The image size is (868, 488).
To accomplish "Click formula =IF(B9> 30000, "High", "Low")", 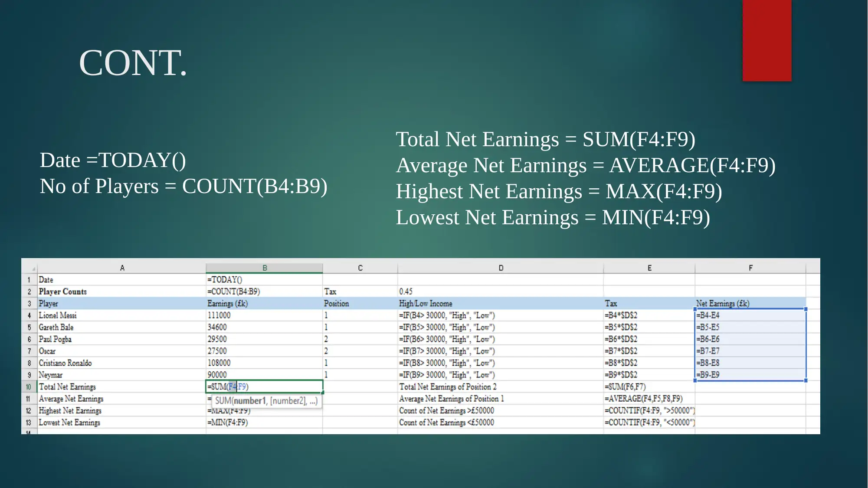I will click(x=501, y=375).
